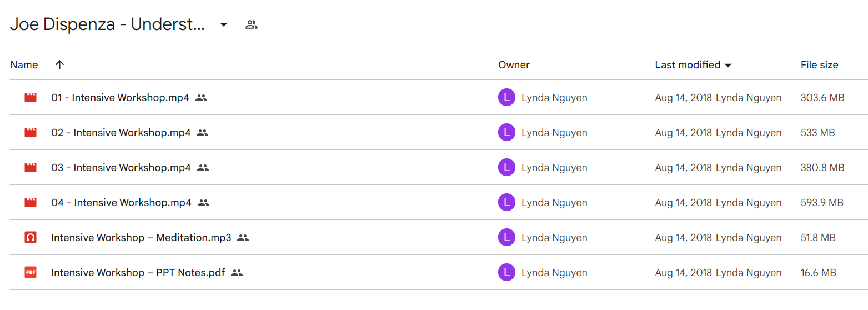Click the video icon for 01 - Intensive Workshop.mp4

[x=31, y=98]
